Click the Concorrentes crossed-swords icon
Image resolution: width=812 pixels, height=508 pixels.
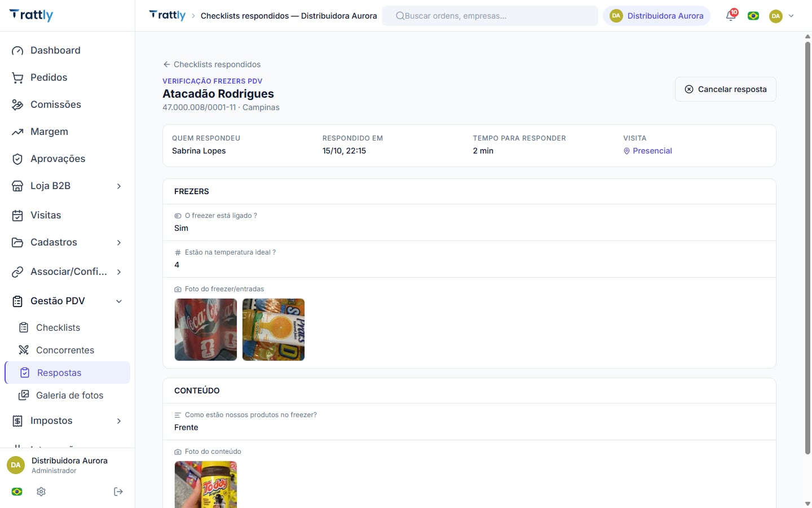[24, 350]
